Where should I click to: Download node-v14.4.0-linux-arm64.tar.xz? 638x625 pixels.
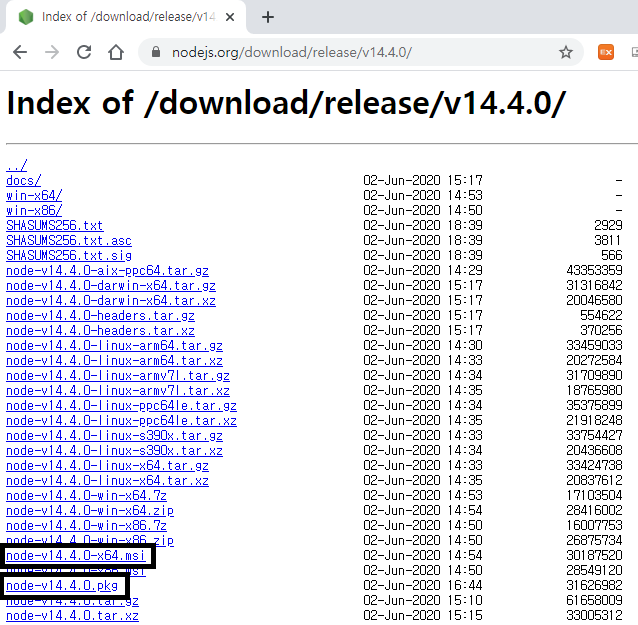(114, 361)
